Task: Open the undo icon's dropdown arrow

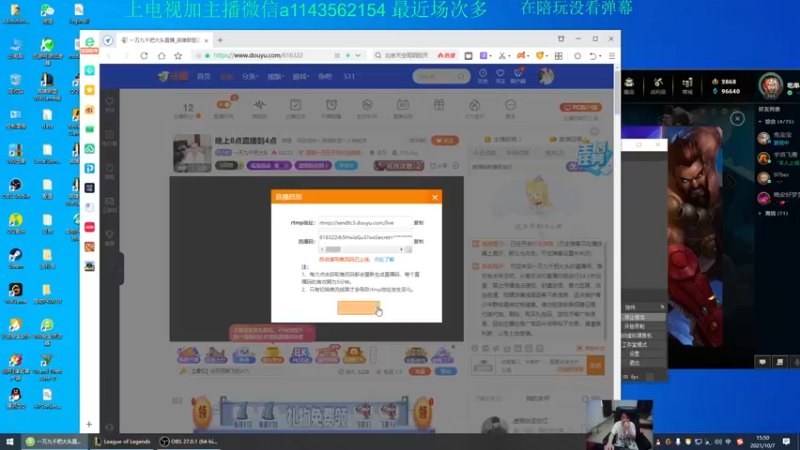Action: (x=600, y=56)
